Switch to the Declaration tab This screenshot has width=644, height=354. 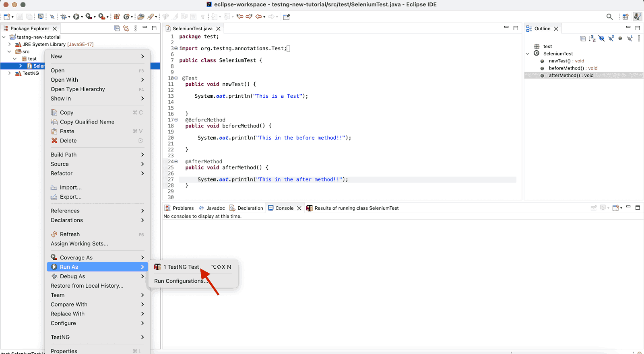click(246, 208)
